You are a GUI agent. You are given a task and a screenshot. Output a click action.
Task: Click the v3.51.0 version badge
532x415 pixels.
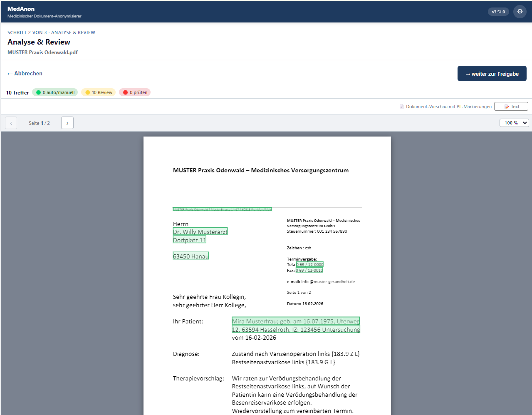tap(498, 12)
